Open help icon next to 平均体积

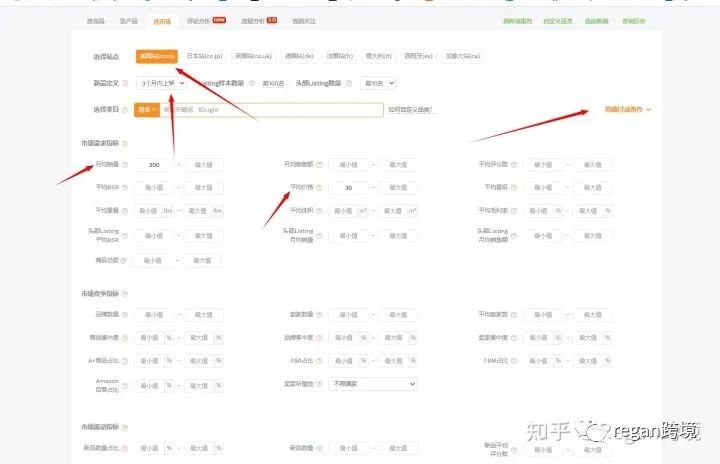pos(320,211)
